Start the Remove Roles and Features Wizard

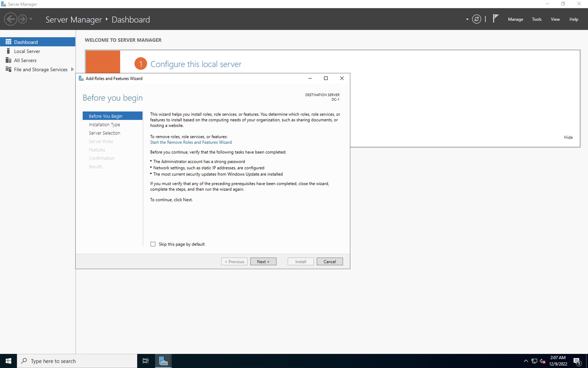point(191,142)
